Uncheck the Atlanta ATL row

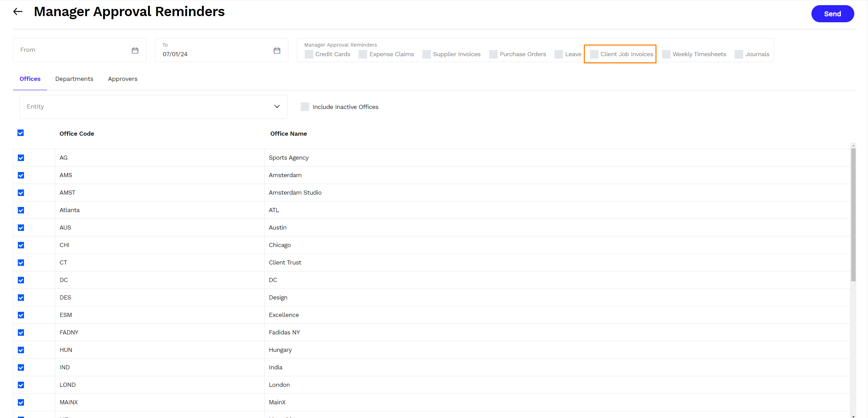(x=21, y=210)
